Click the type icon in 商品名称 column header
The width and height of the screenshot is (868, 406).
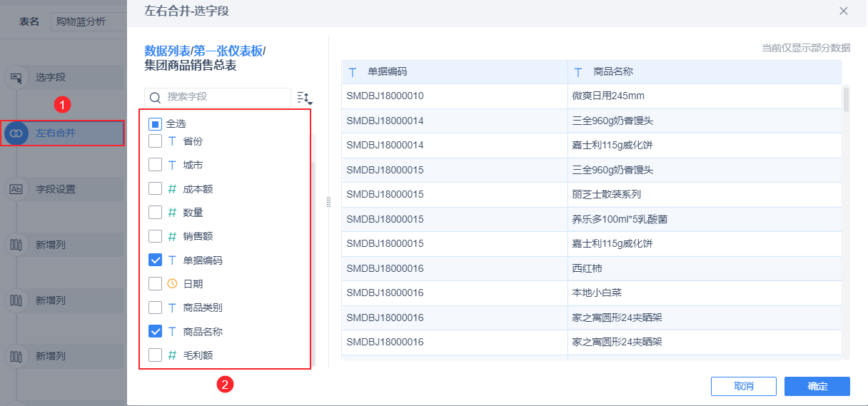(579, 72)
